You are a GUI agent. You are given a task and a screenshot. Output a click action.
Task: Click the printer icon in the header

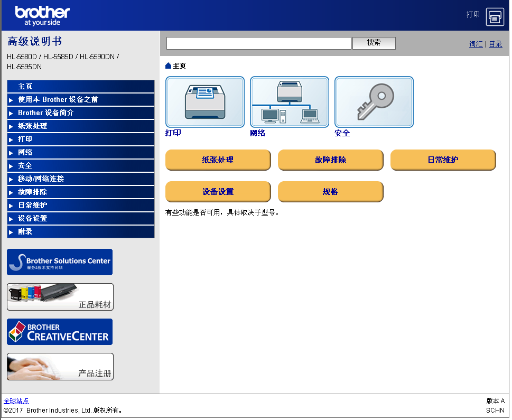click(495, 17)
